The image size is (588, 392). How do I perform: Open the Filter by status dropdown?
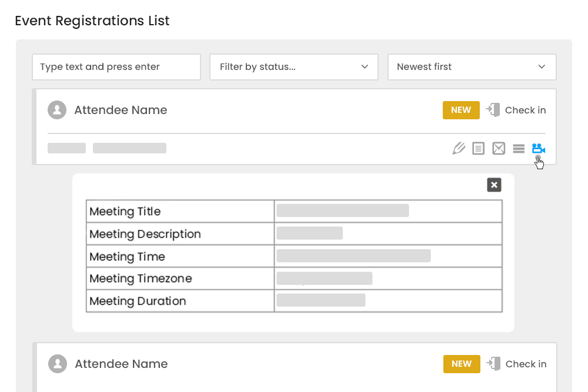pos(294,67)
